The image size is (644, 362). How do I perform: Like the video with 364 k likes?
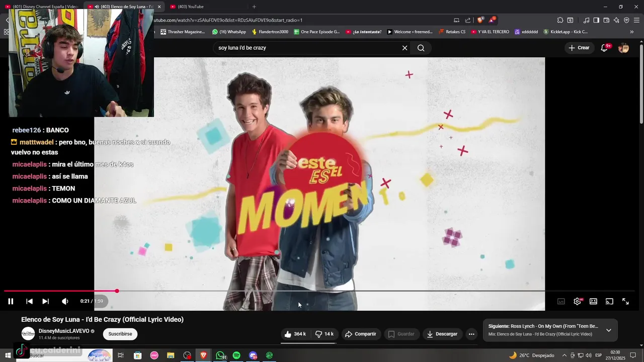(x=295, y=334)
